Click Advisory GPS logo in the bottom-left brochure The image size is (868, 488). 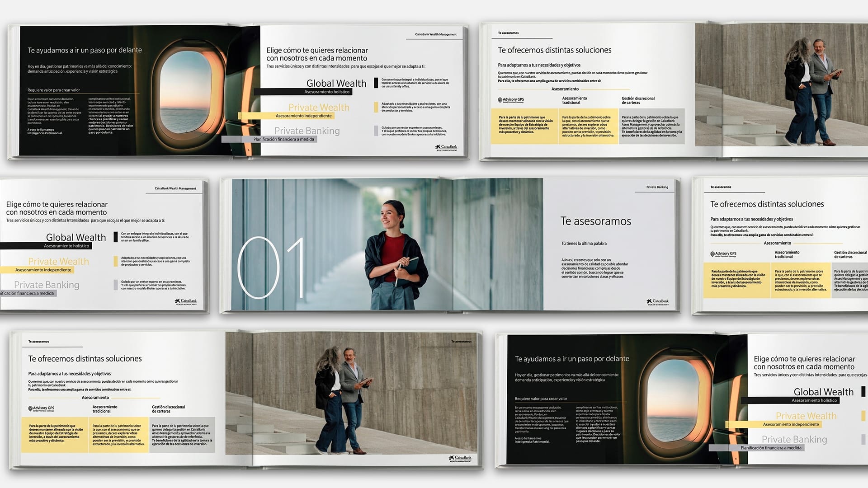[41, 408]
